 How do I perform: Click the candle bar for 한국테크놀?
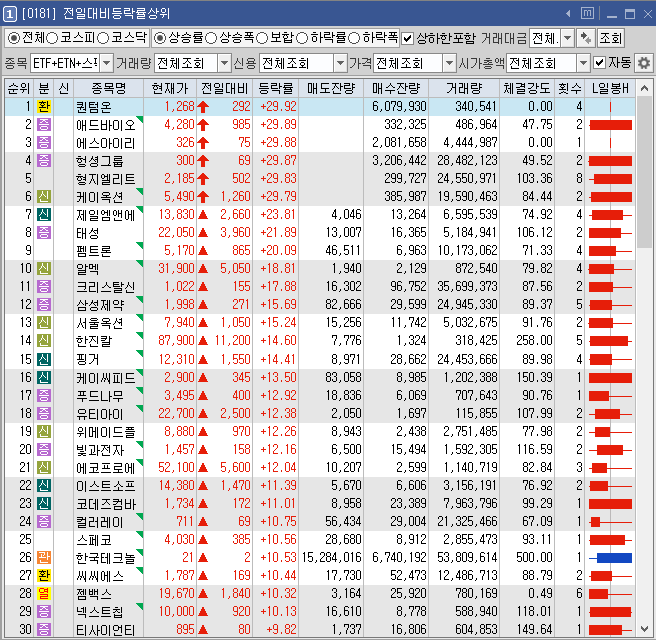611,558
